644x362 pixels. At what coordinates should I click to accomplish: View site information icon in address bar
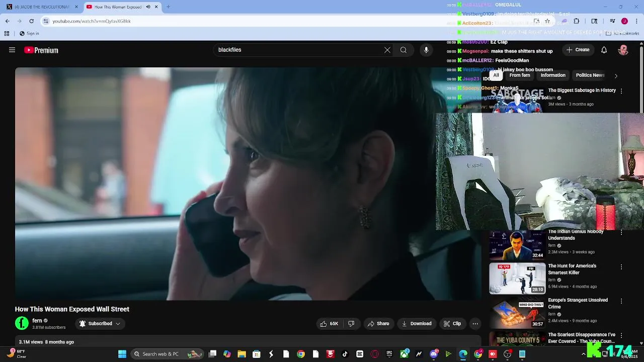[46, 21]
